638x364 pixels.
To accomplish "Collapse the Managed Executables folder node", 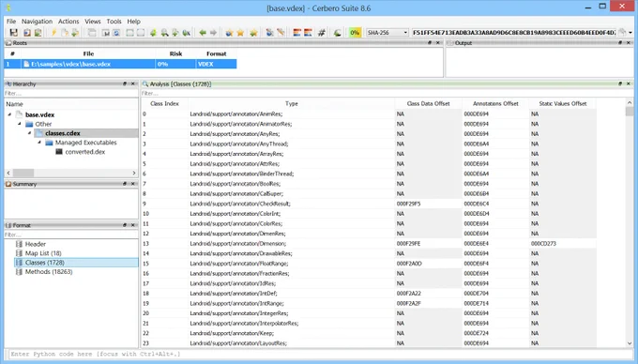I will (x=39, y=143).
